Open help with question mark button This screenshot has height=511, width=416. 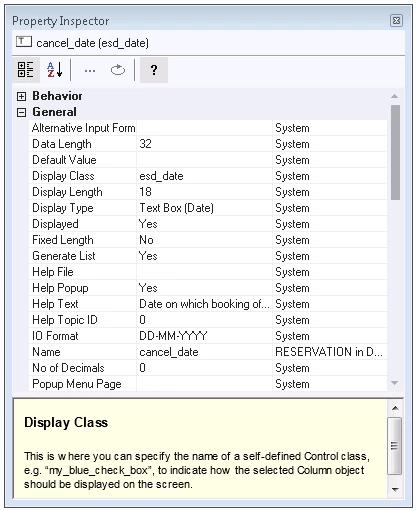[x=154, y=70]
